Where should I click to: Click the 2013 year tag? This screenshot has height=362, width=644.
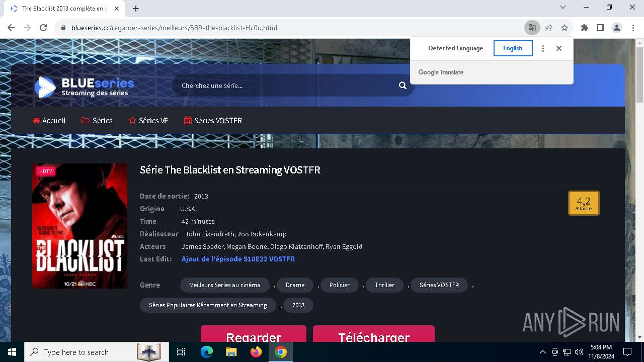298,305
